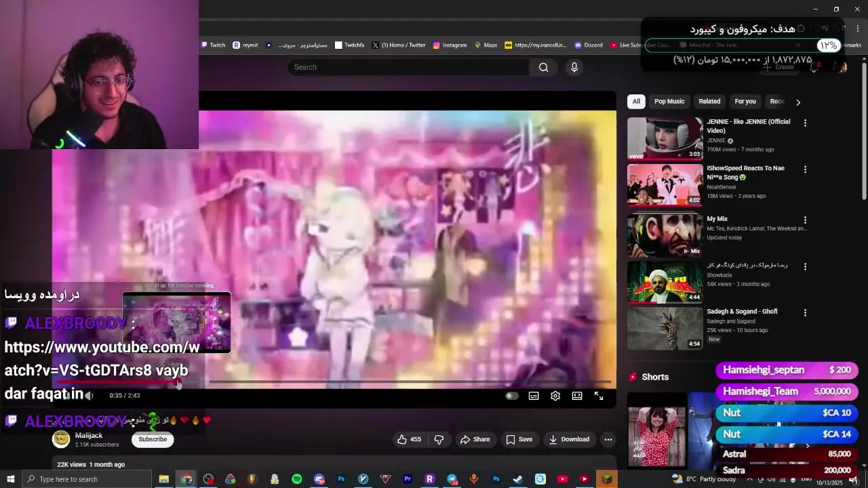Open Premiere Pro from the taskbar
Screen dimensions: 868x488
pyautogui.click(x=408, y=479)
